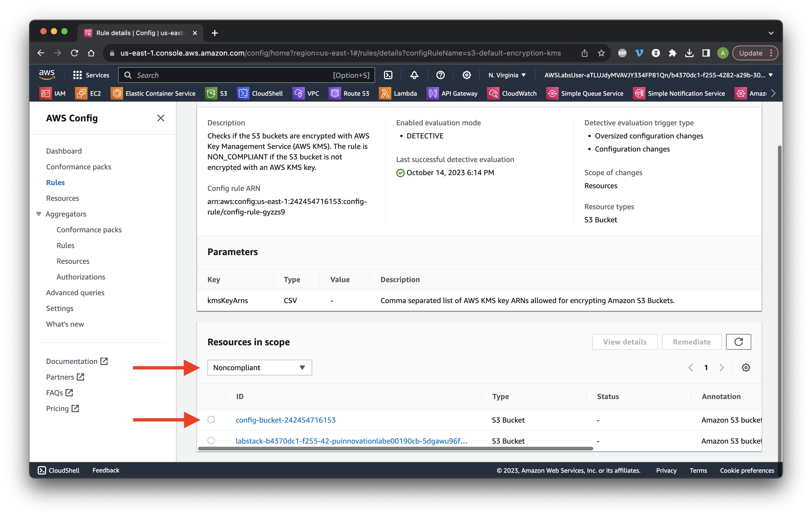Viewport: 812px width, 517px height.
Task: Open API Gateway service shortcut
Action: click(x=452, y=94)
